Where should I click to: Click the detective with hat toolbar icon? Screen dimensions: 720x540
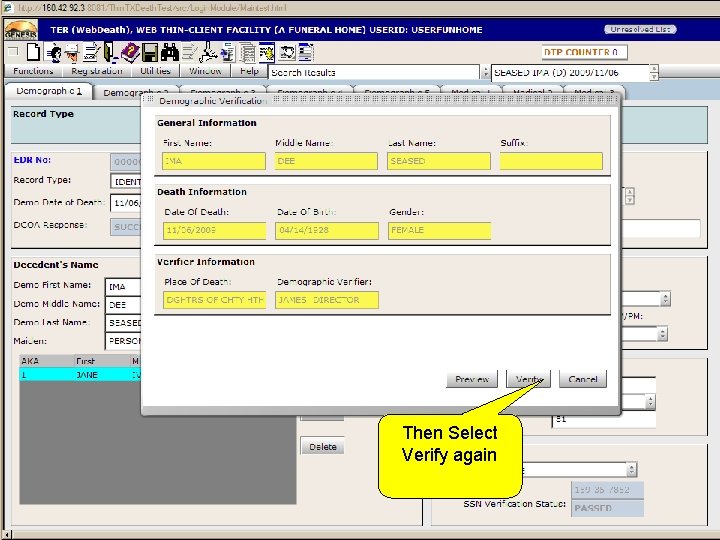pos(72,52)
